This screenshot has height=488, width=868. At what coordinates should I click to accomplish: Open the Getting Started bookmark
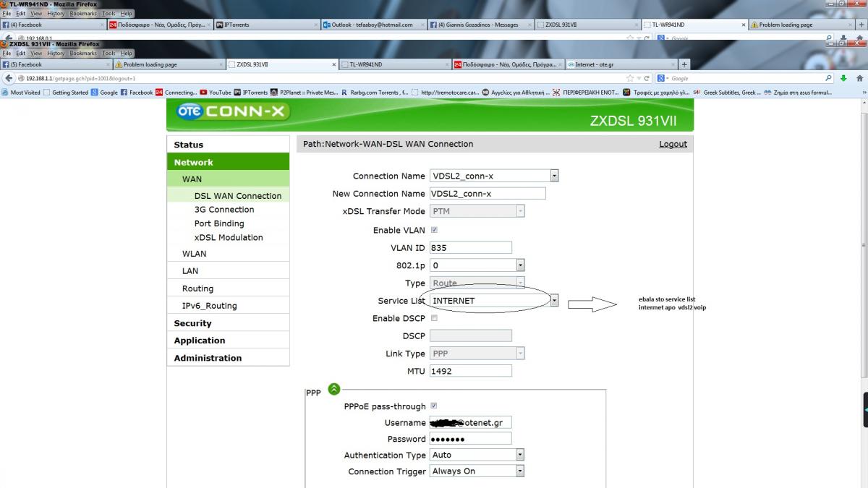pyautogui.click(x=66, y=93)
